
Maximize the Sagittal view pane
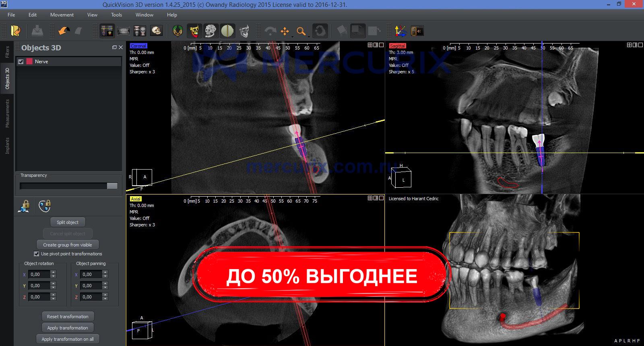point(640,45)
